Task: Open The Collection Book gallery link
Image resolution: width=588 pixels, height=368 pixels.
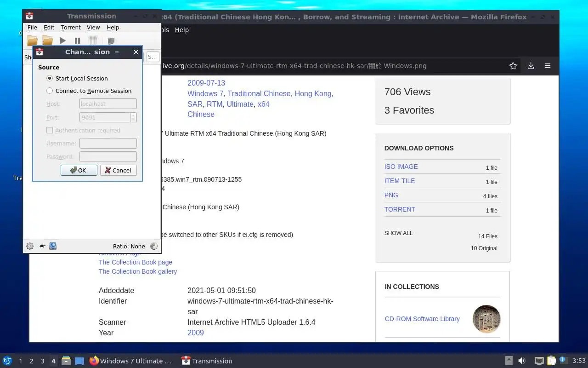Action: [138, 271]
